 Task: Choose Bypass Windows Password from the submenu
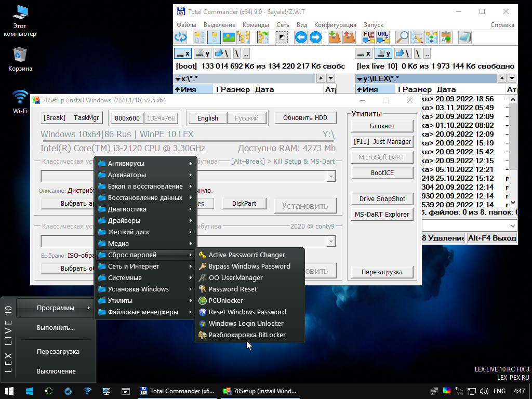(249, 266)
